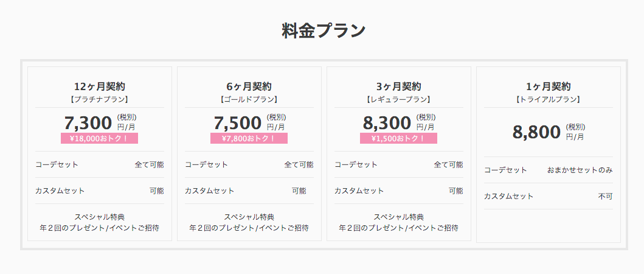644x274 pixels.
Task: Click the 8,800 monthly price
Action: pyautogui.click(x=536, y=132)
